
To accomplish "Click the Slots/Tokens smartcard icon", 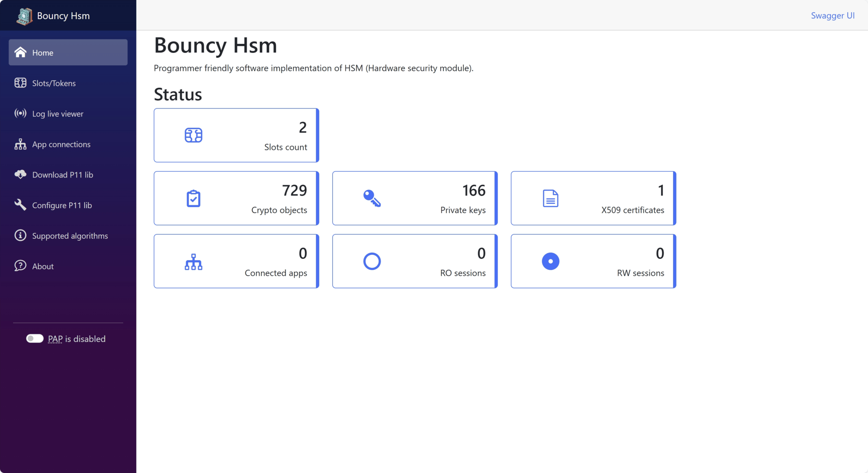I will pos(20,83).
